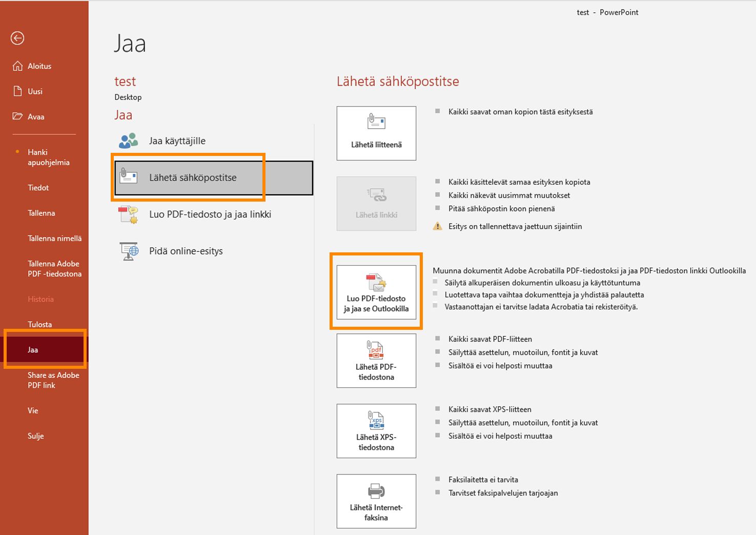Click the back arrow to exit Backstage
Screen dimensions: 756x535
[17, 38]
